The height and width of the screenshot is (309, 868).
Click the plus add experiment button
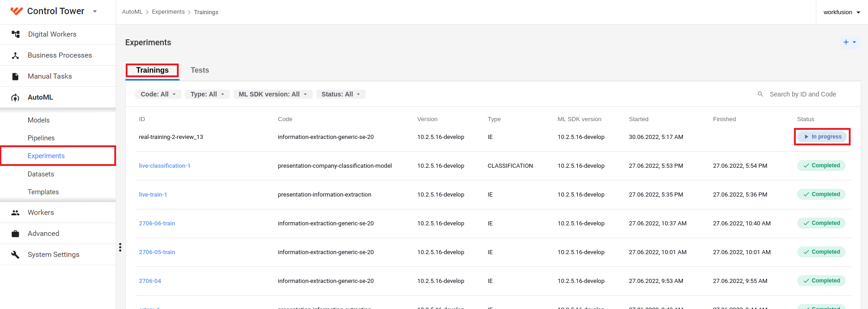click(x=850, y=42)
